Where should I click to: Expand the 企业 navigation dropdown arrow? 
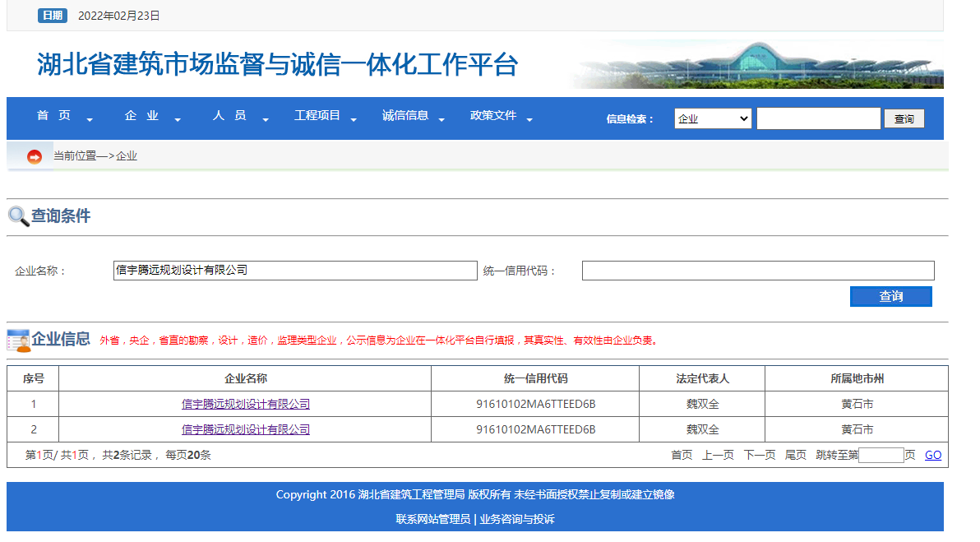tap(178, 120)
